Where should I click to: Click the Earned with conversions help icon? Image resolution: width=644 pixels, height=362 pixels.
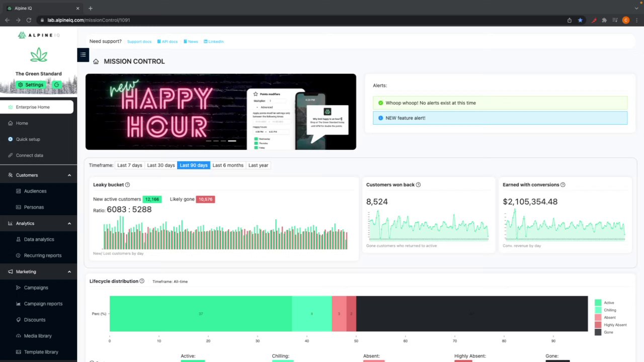[562, 185]
